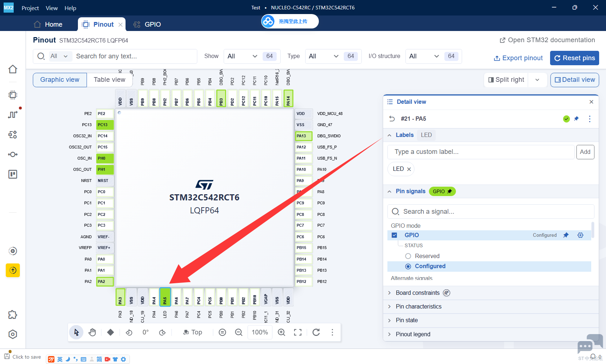Collapse the Labels section
Viewport: 606px width, 364px height.
click(x=390, y=135)
